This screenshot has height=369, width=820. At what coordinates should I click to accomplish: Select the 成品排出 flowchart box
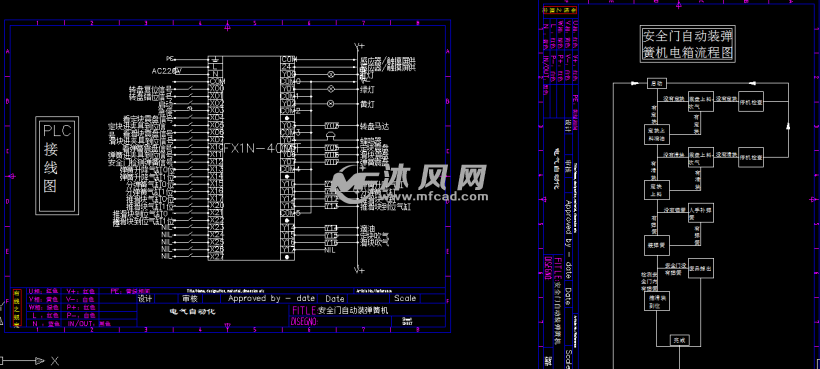coord(701,269)
